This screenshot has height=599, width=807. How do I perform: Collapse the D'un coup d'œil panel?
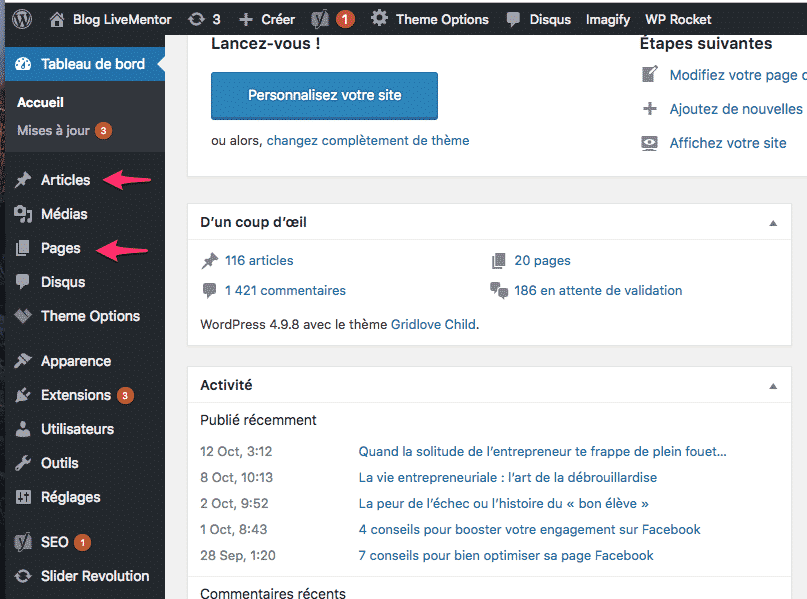pyautogui.click(x=772, y=222)
